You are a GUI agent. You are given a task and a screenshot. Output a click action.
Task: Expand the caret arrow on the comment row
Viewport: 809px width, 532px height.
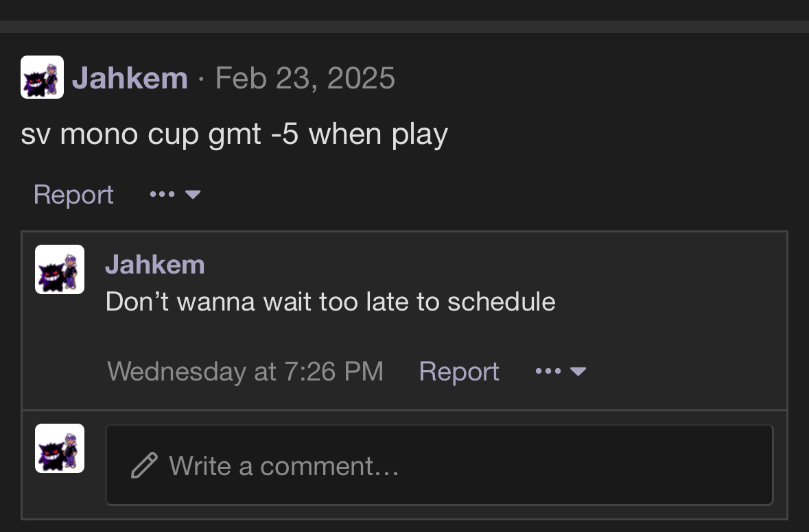578,372
